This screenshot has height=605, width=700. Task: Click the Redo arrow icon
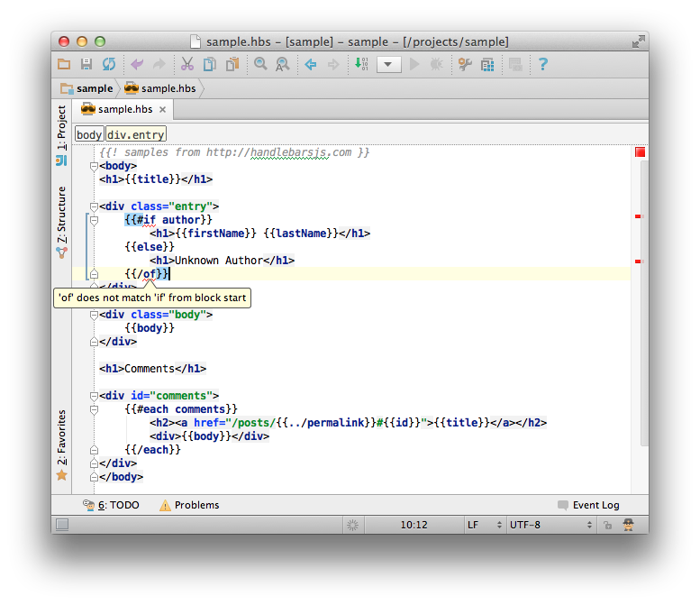tap(159, 64)
